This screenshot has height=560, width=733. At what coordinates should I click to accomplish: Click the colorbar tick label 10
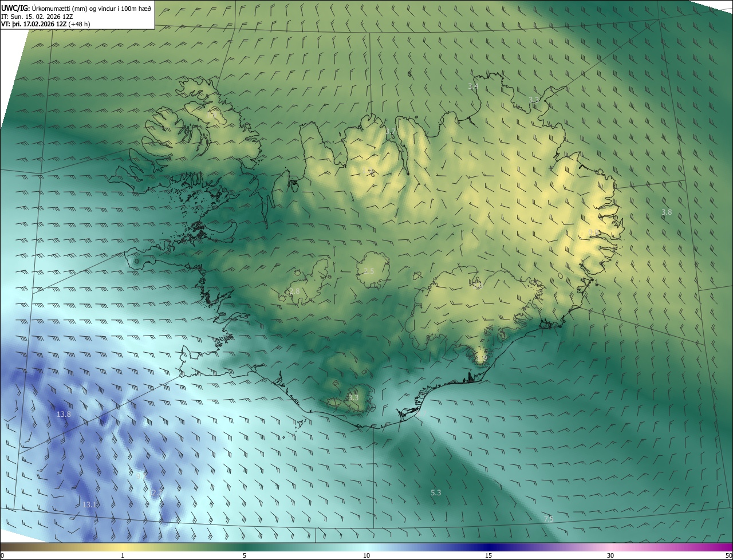point(366,555)
